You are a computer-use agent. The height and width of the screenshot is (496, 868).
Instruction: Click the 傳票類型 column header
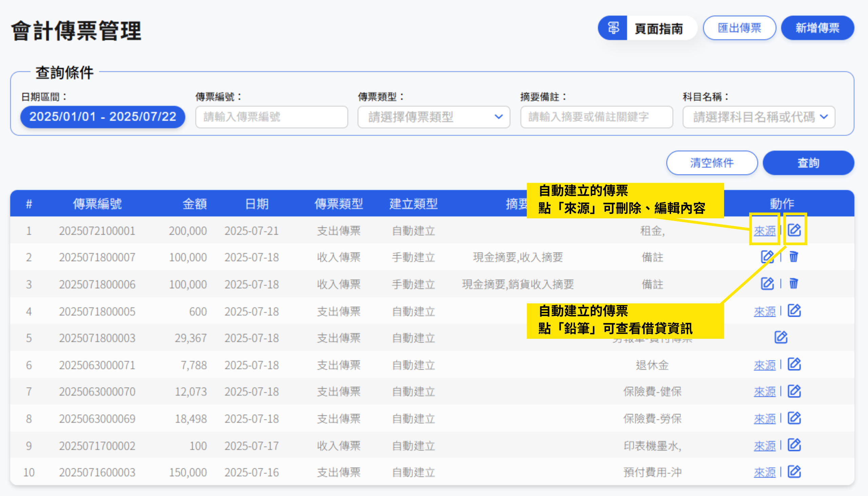coord(339,204)
